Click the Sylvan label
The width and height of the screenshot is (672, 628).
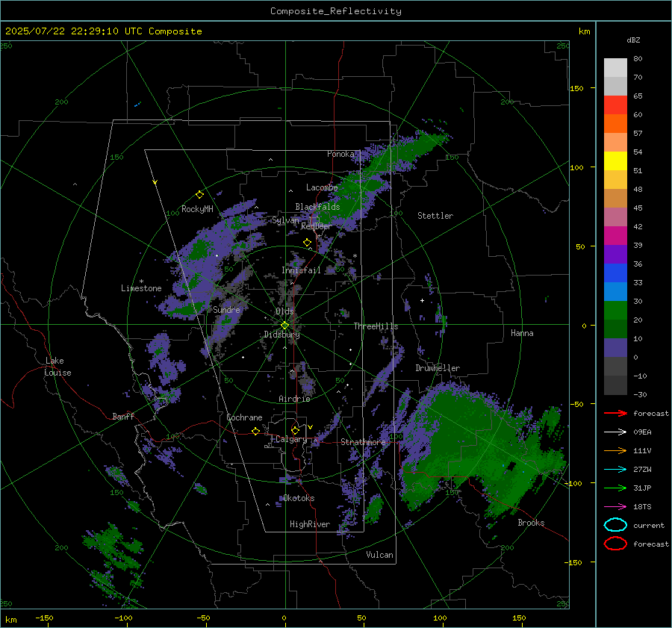285,220
